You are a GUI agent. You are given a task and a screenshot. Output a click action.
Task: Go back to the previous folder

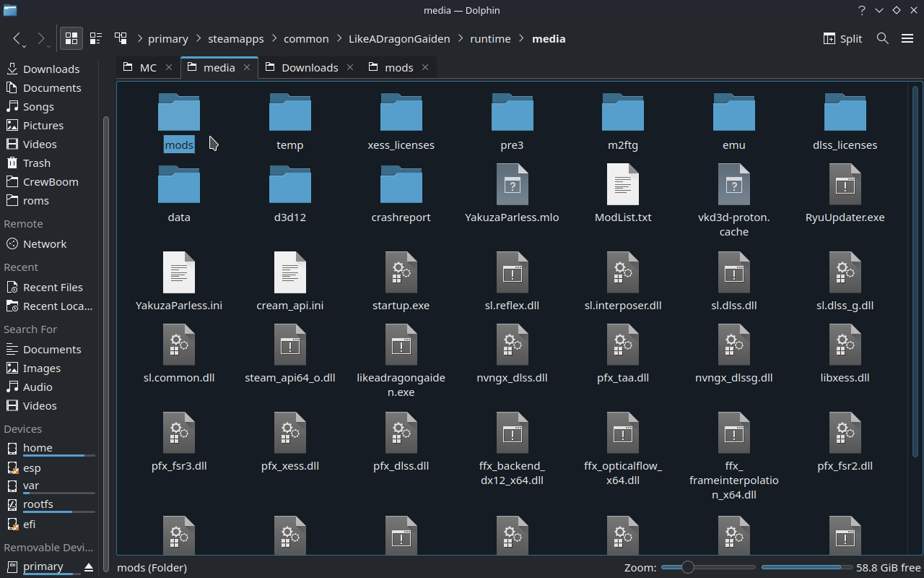coord(17,38)
